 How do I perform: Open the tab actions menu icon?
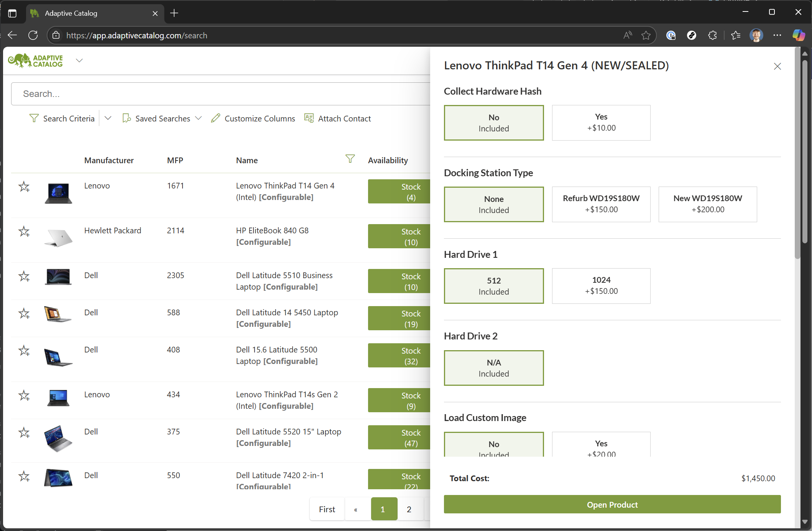pyautogui.click(x=12, y=13)
